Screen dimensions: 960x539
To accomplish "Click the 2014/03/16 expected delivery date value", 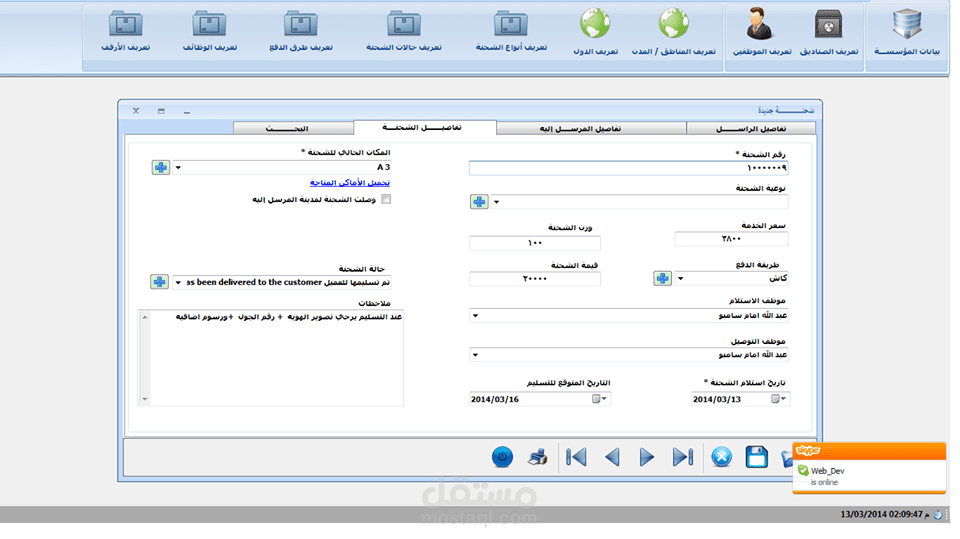I will [495, 399].
